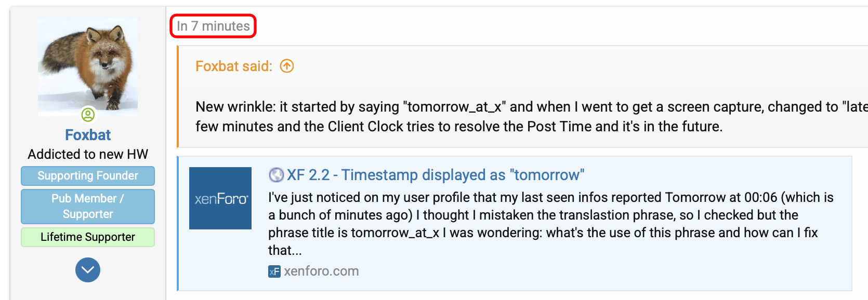Click the 'In 7 minutes' post timestamp

[213, 26]
